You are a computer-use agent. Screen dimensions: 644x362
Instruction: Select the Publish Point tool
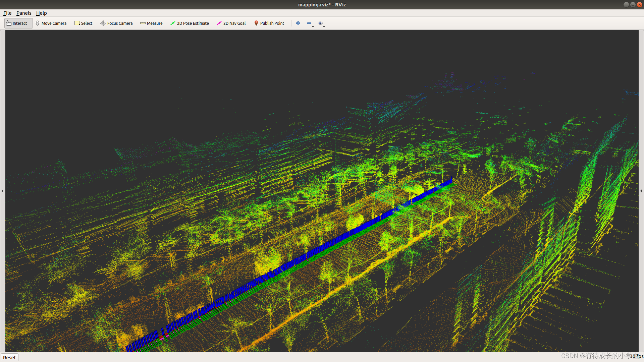pyautogui.click(x=269, y=23)
